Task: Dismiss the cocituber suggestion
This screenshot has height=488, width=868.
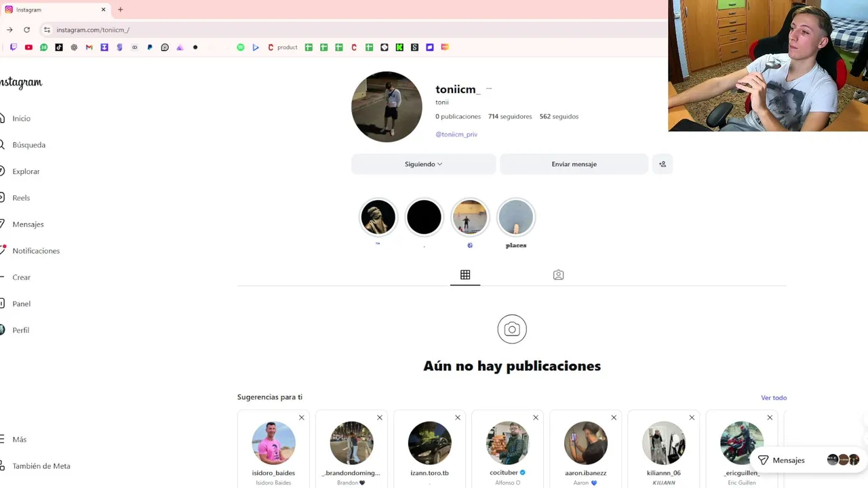Action: pos(536,418)
